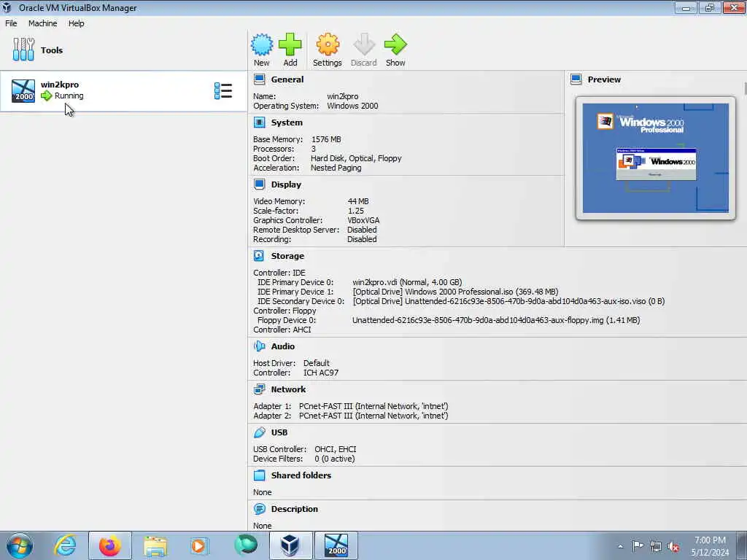This screenshot has width=747, height=560.
Task: Click the Storage section disk icon
Action: [259, 256]
